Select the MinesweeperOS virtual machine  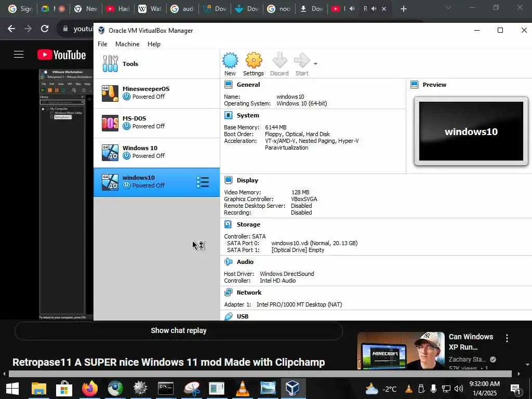[156, 94]
